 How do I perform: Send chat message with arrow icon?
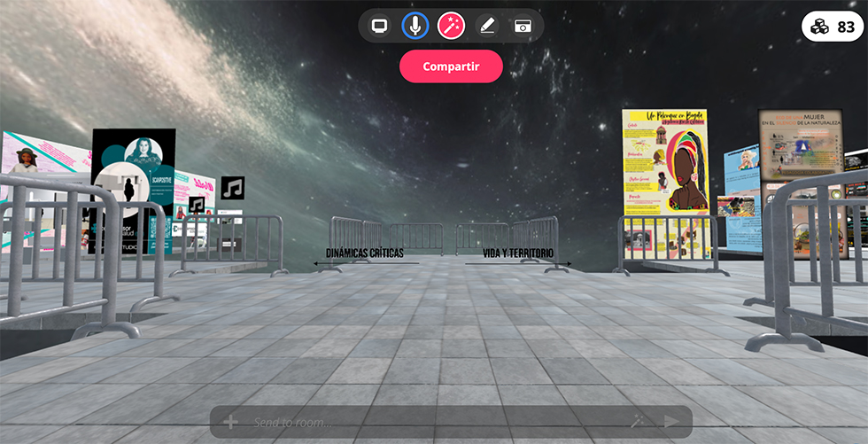[x=671, y=423]
